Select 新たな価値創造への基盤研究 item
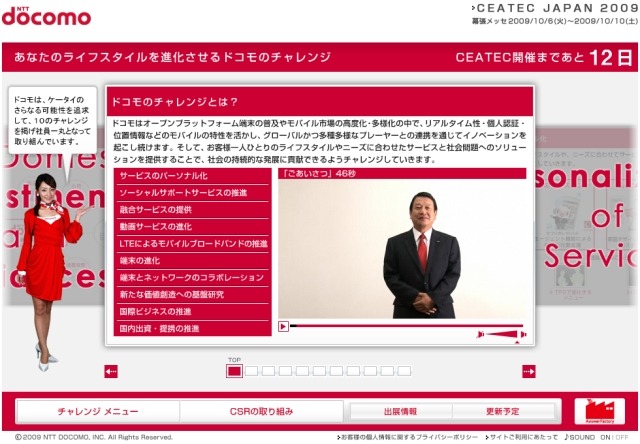 193,295
